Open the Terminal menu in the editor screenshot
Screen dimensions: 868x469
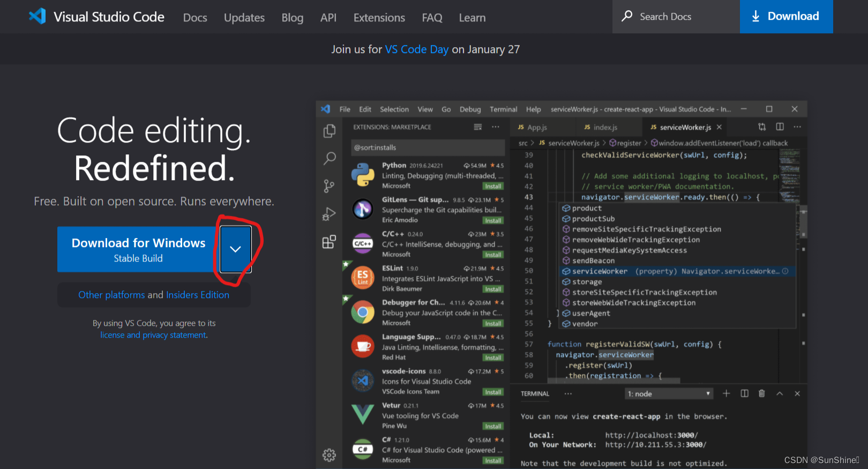click(x=504, y=109)
